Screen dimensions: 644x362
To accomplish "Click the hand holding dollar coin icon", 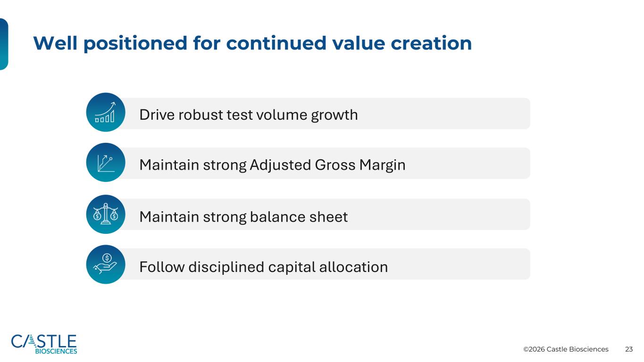I will 105,264.
